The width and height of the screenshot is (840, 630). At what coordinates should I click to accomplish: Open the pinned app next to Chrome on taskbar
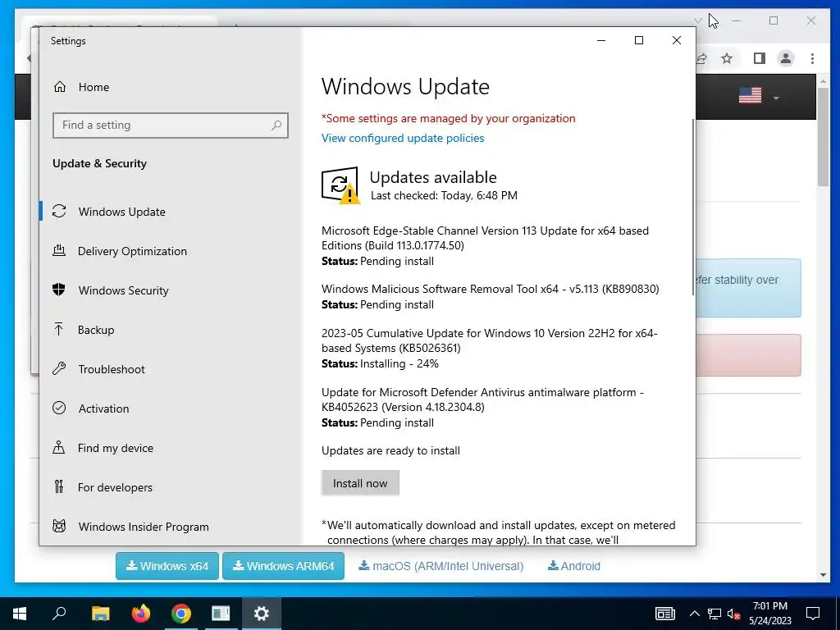point(221,614)
